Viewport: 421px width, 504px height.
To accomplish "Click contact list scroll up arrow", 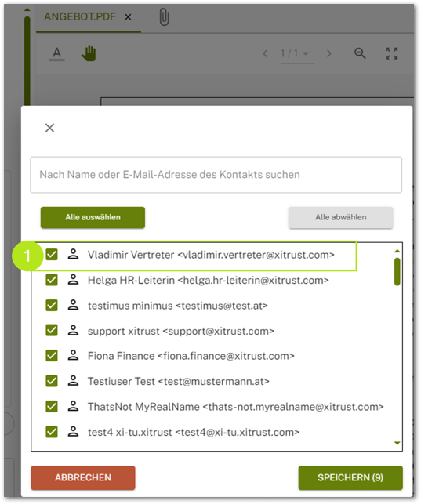I will point(397,251).
